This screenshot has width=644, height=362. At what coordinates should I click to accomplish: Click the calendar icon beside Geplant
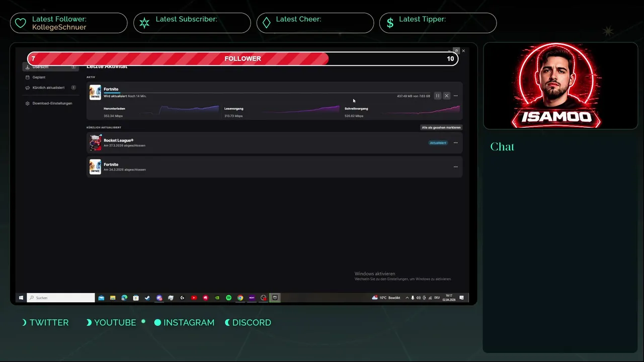(x=28, y=77)
